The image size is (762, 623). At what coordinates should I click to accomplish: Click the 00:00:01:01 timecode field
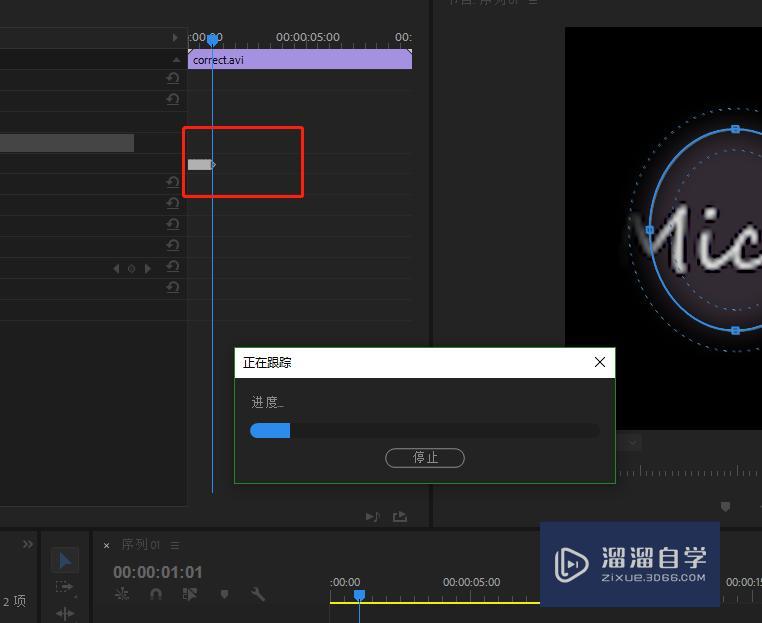[x=157, y=572]
